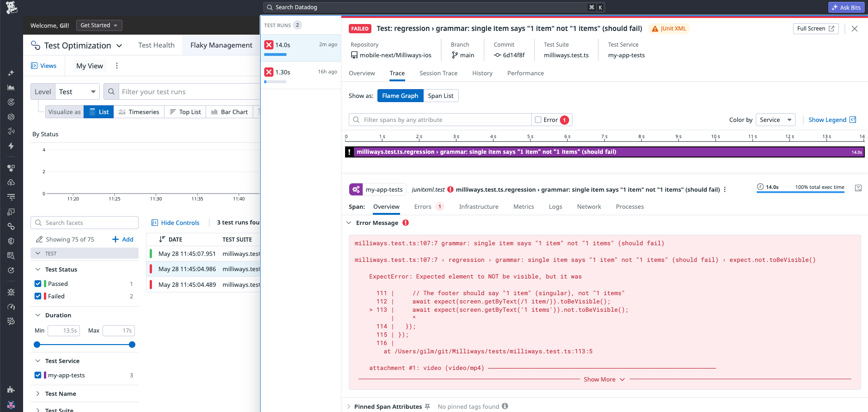This screenshot has width=868, height=412.
Task: Open the test Overview tab beside Trace
Action: pos(362,73)
